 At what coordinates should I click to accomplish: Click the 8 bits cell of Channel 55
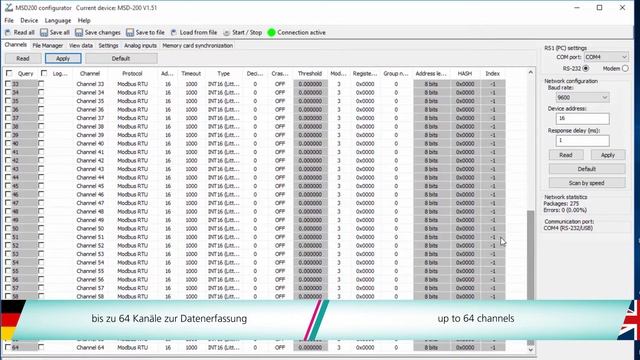click(x=431, y=271)
